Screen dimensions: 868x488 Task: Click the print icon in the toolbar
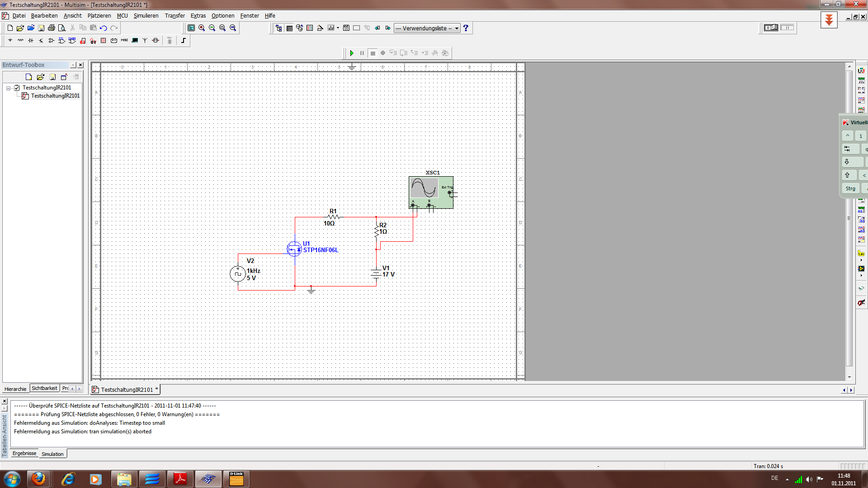click(52, 28)
